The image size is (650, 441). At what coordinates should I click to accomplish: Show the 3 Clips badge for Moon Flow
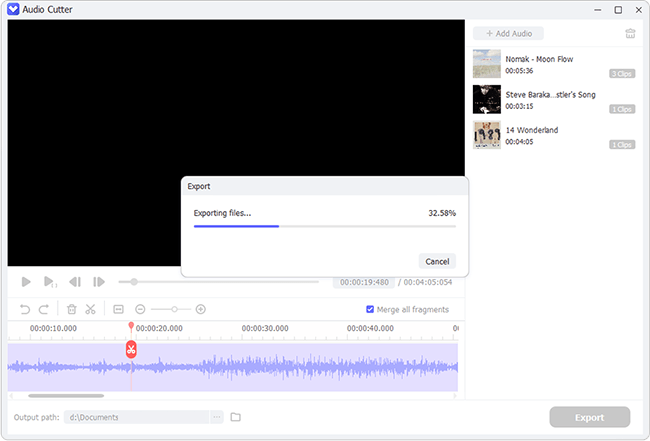[622, 74]
